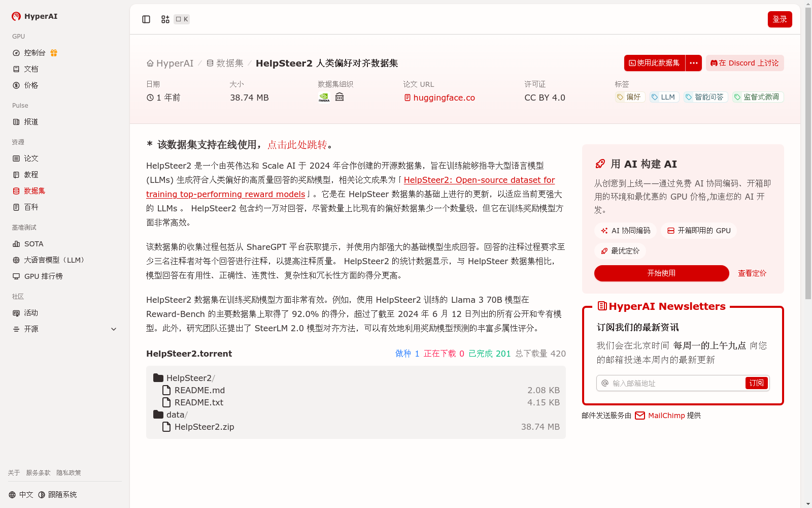Open the 控制台 console menu item
Viewport: 812px width, 508px height.
pos(35,53)
